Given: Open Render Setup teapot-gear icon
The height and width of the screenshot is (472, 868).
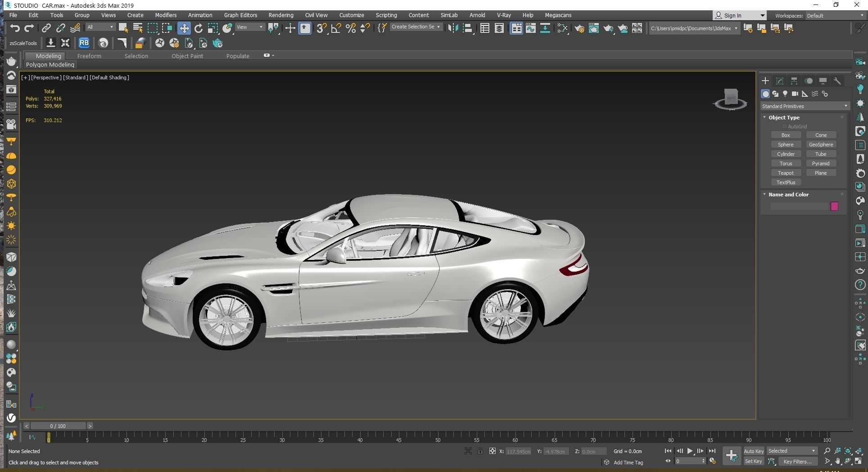Looking at the screenshot, I should (579, 28).
